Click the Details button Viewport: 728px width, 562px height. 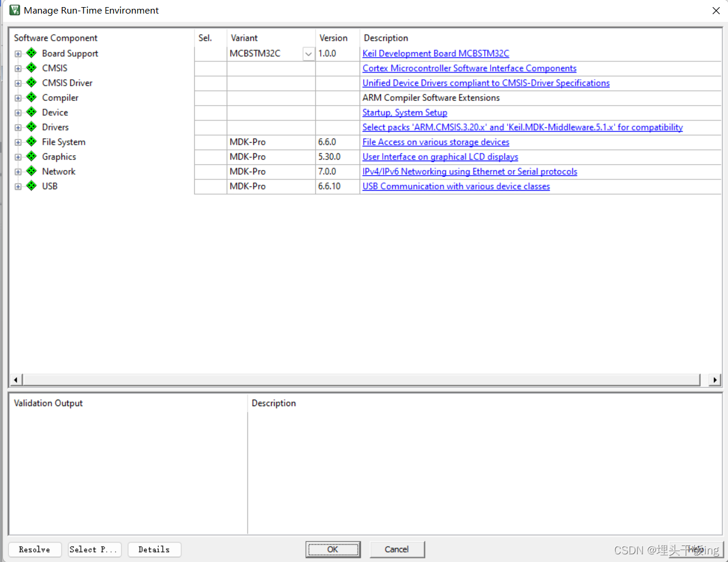coord(154,549)
